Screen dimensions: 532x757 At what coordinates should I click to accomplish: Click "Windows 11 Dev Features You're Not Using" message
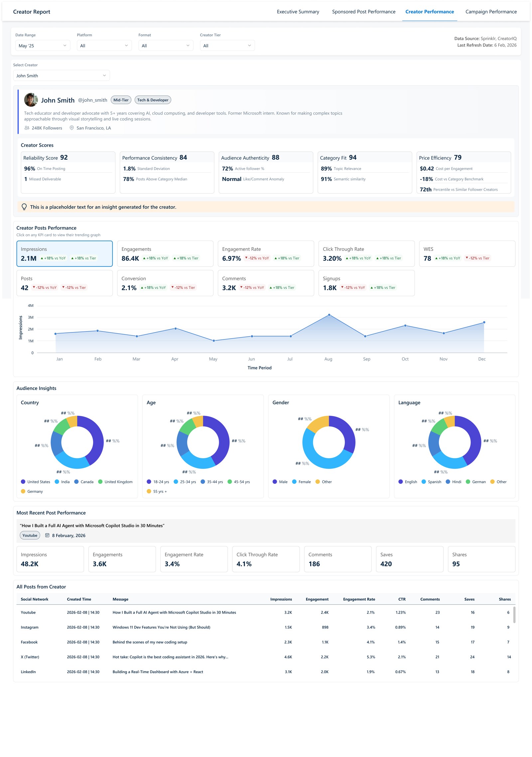coord(162,627)
